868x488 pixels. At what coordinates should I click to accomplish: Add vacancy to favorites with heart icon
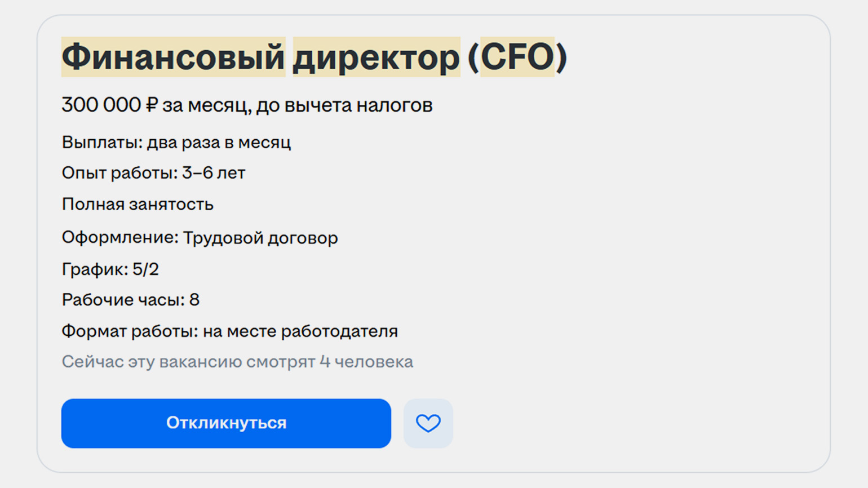(x=428, y=423)
